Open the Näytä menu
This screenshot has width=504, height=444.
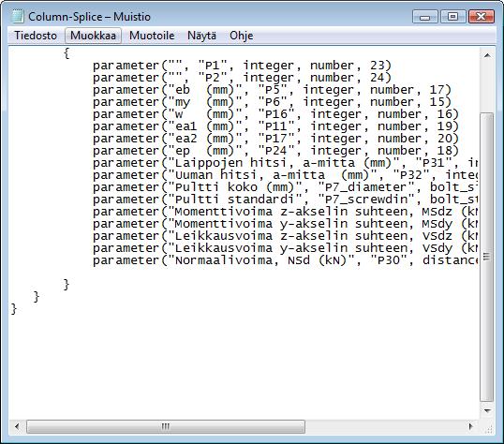tap(201, 36)
